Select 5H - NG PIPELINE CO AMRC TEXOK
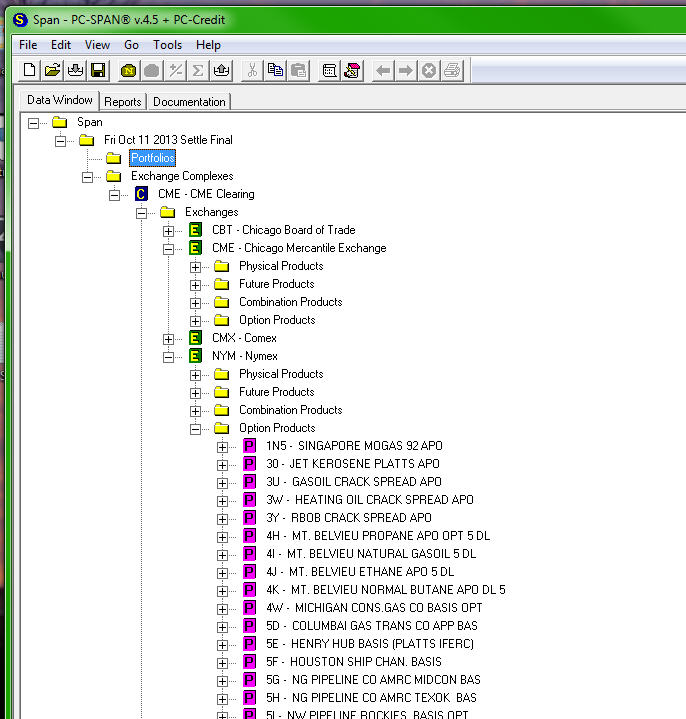This screenshot has height=719, width=686. [x=371, y=698]
